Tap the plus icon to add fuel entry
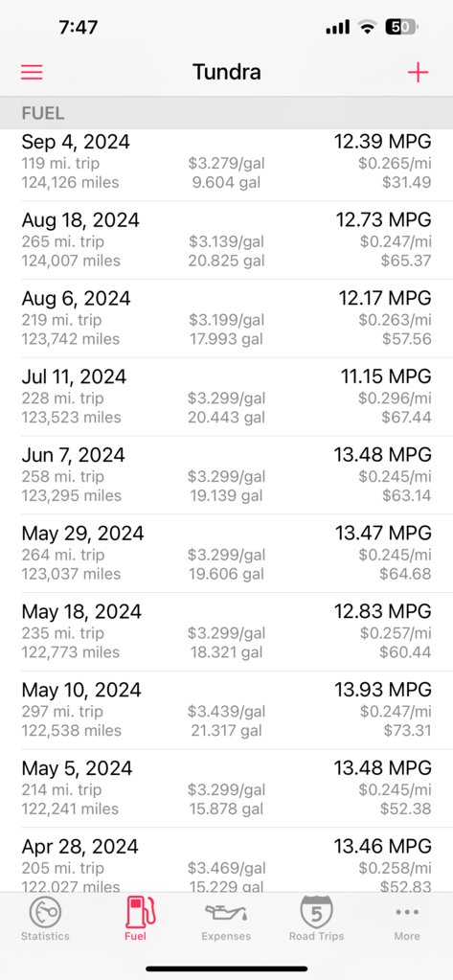Image resolution: width=453 pixels, height=980 pixels. (418, 73)
